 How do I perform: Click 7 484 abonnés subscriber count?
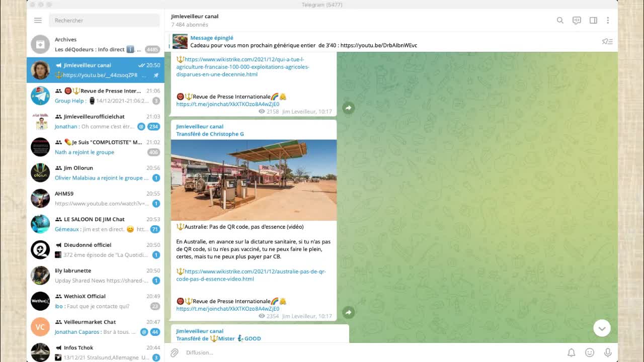[190, 25]
